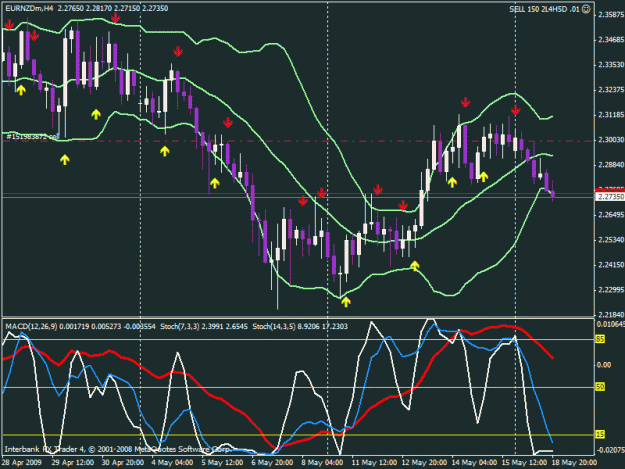Click the "SELL 150 2L4H5D .01" expert label

tap(544, 9)
